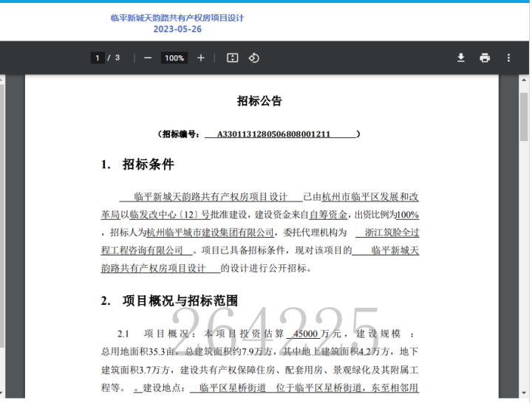Zoom in the PDF with plus icon
Viewport: 532px width, 403px height.
201,58
